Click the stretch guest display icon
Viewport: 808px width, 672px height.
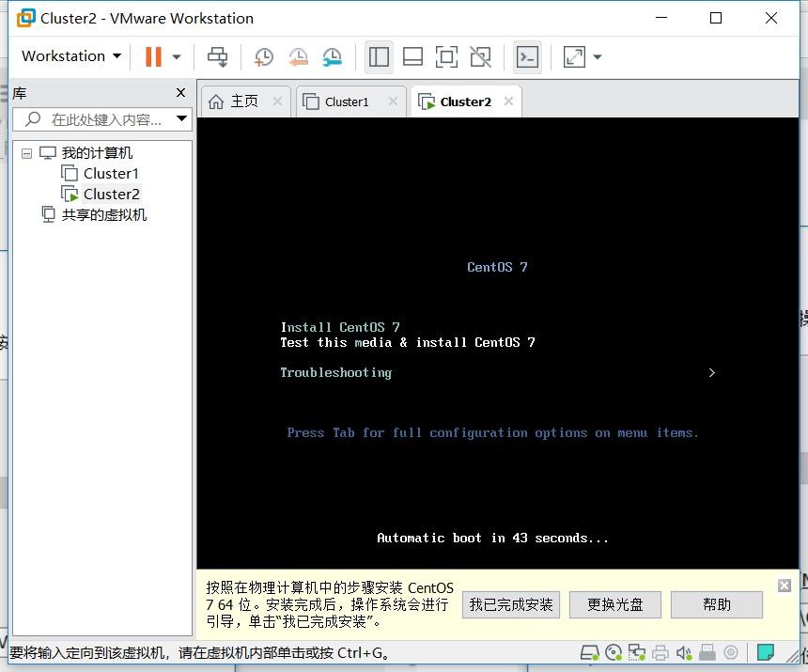click(x=574, y=56)
